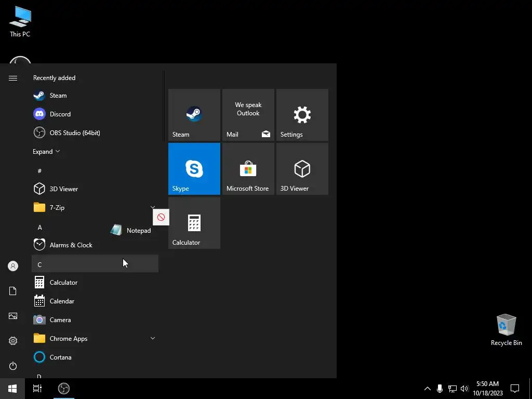The height and width of the screenshot is (399, 532).
Task: Select the This PC desktop icon
Action: pyautogui.click(x=20, y=21)
